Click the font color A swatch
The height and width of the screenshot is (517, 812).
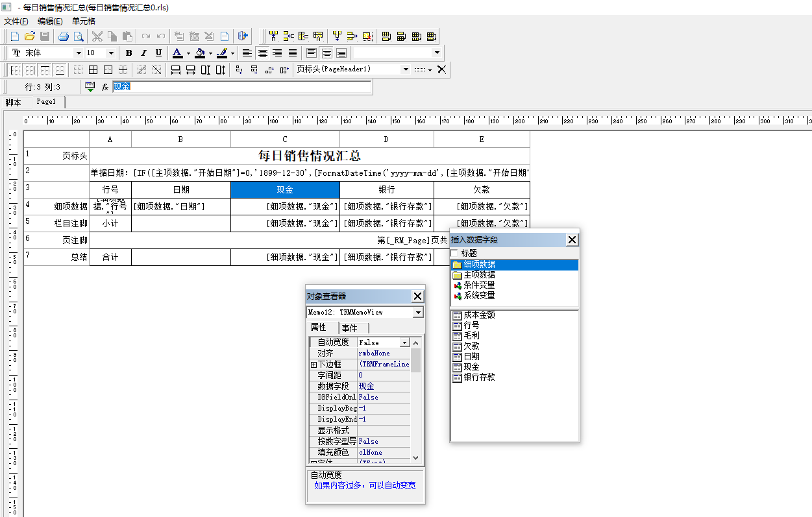pos(177,53)
